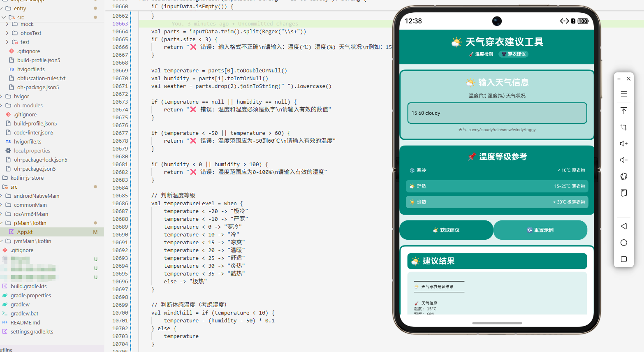Viewport: 644px width, 352px height.
Task: Select the jvmMain\kotlin folder
Action: click(32, 241)
